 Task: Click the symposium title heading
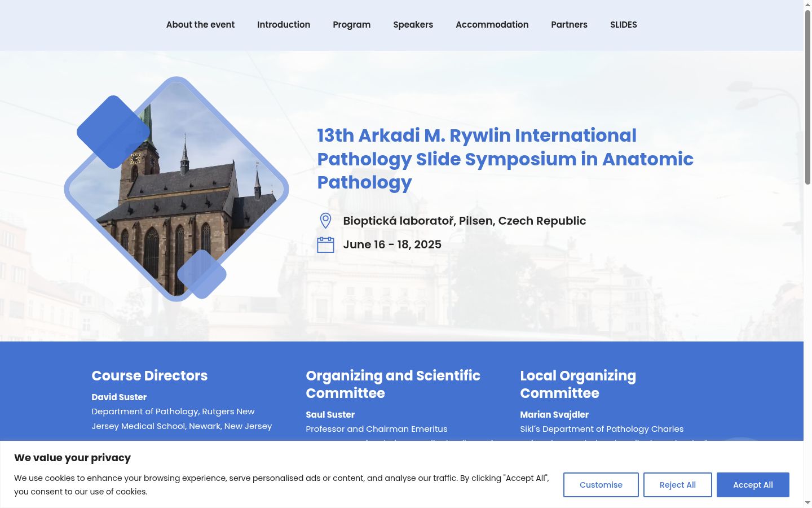[505, 159]
